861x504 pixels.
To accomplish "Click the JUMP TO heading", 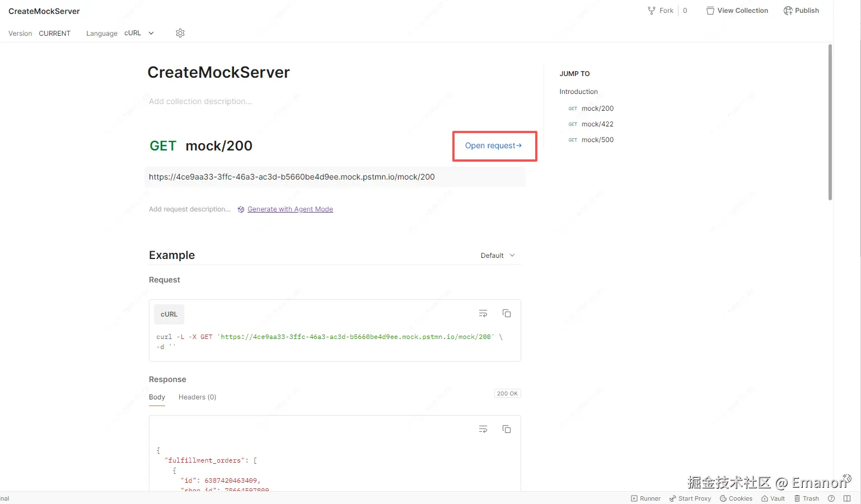I will tap(574, 74).
